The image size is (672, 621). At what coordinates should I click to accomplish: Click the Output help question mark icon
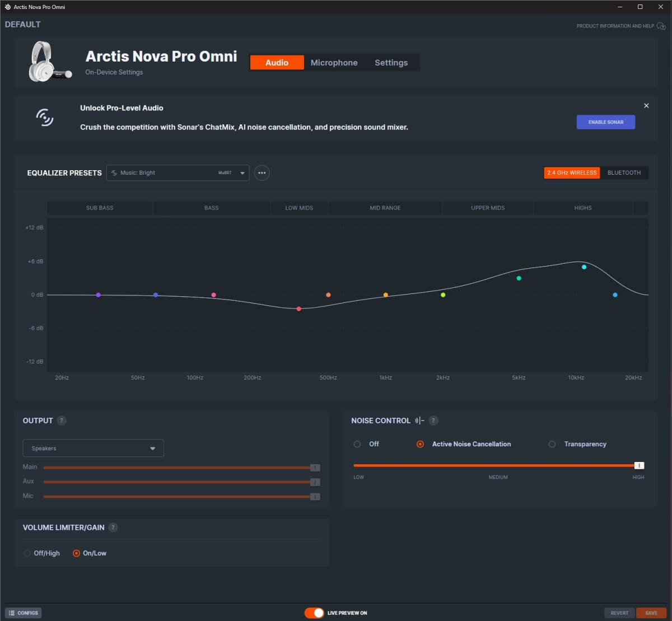pos(62,421)
